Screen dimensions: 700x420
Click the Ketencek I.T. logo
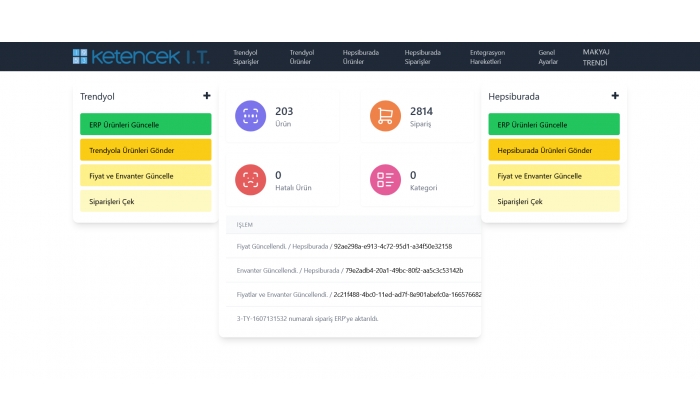(x=141, y=57)
